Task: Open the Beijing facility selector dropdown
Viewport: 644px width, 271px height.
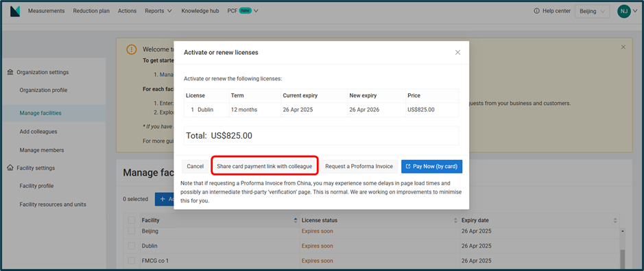Action: 592,12
